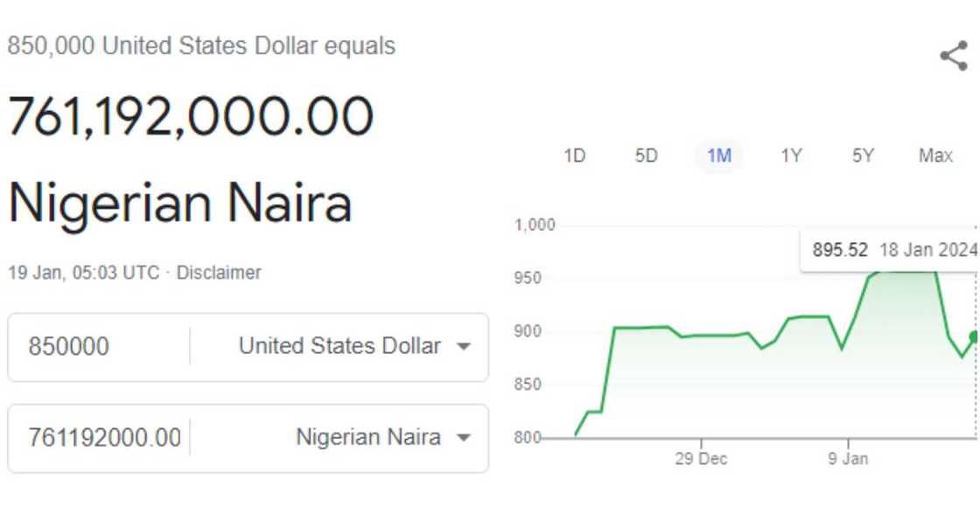Open sharing options for this conversion
980x514 pixels.
coord(954,56)
